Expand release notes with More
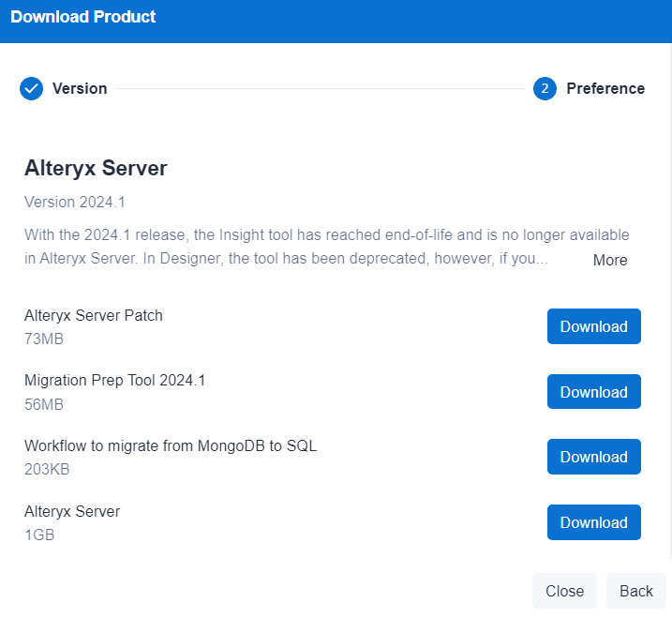 pos(610,260)
